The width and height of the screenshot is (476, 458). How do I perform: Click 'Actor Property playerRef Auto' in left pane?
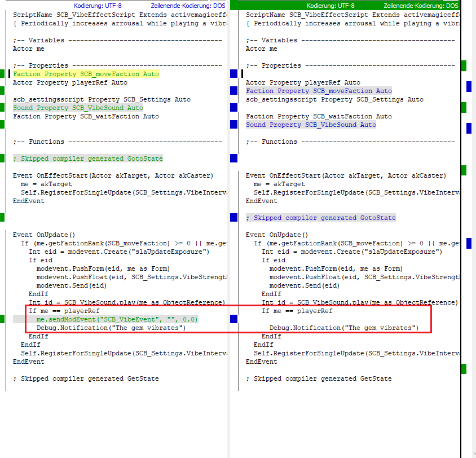tap(70, 82)
